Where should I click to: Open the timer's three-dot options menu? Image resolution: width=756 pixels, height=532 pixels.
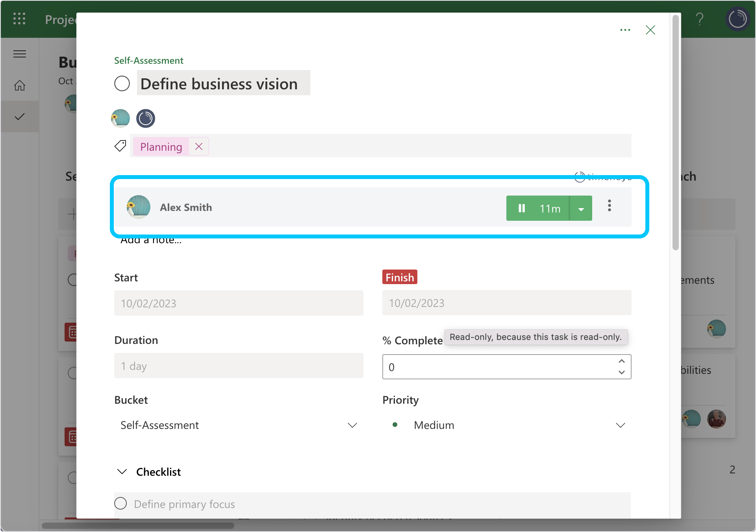coord(609,206)
